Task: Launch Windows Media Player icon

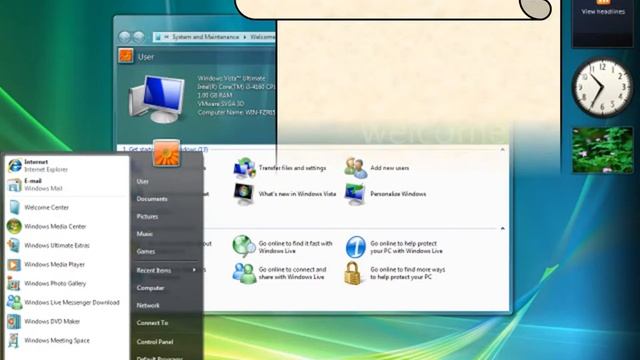Action: click(x=14, y=264)
